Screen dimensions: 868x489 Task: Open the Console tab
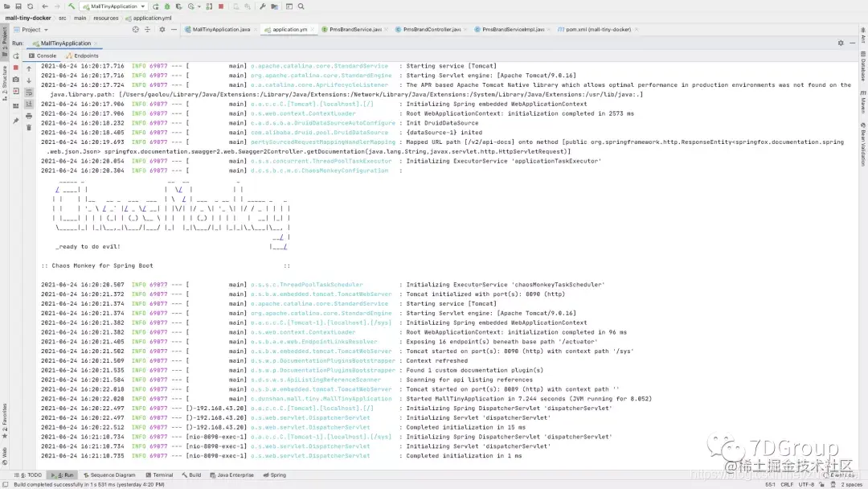(43, 56)
